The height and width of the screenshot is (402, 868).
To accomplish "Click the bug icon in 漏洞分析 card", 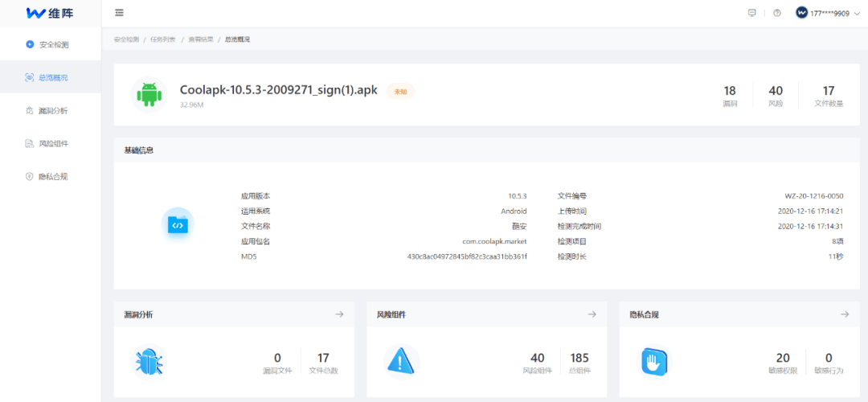I will (149, 362).
